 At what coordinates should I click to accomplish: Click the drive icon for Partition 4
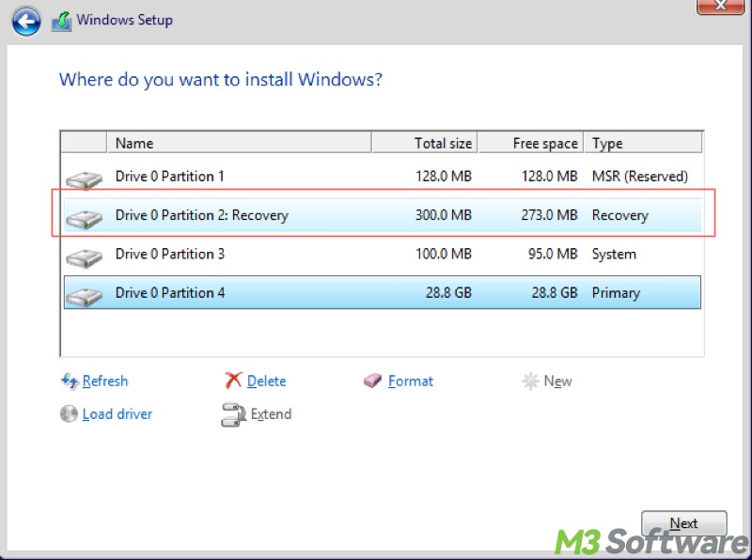[x=84, y=297]
